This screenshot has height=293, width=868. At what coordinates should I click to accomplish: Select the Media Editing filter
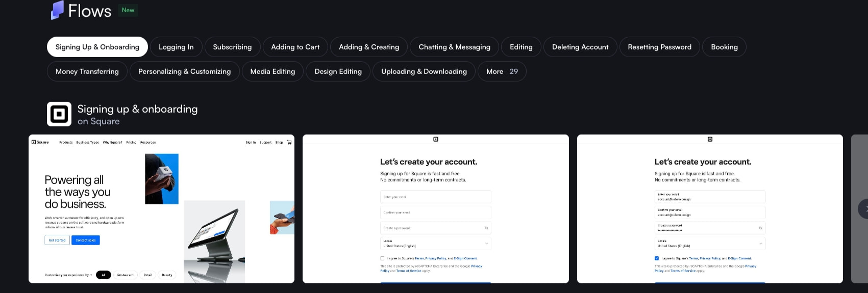point(272,71)
